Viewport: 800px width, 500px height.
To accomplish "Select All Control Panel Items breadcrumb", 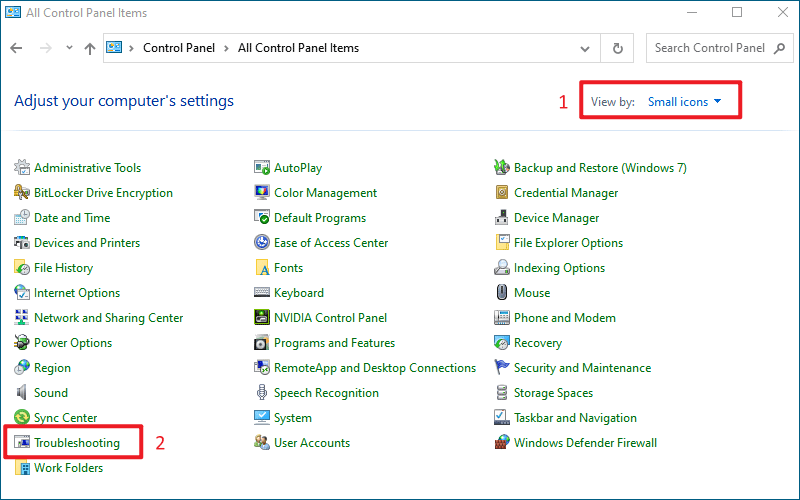I will coord(298,48).
